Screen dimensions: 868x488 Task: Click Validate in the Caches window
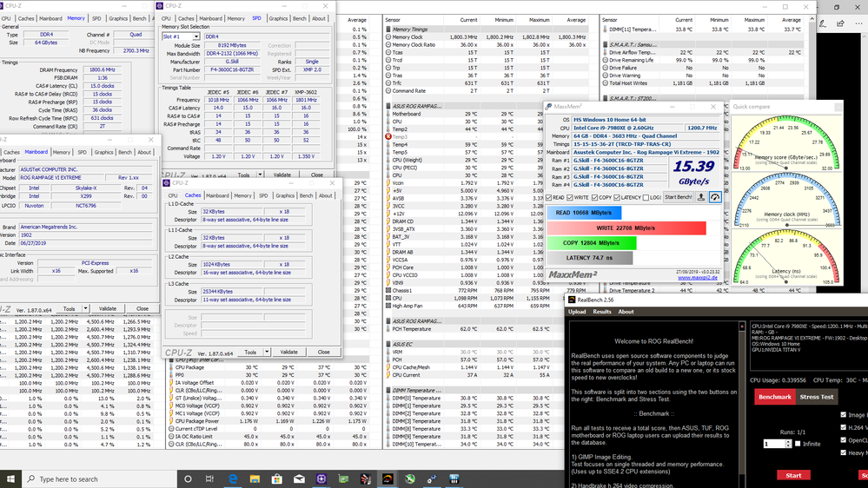pos(288,352)
